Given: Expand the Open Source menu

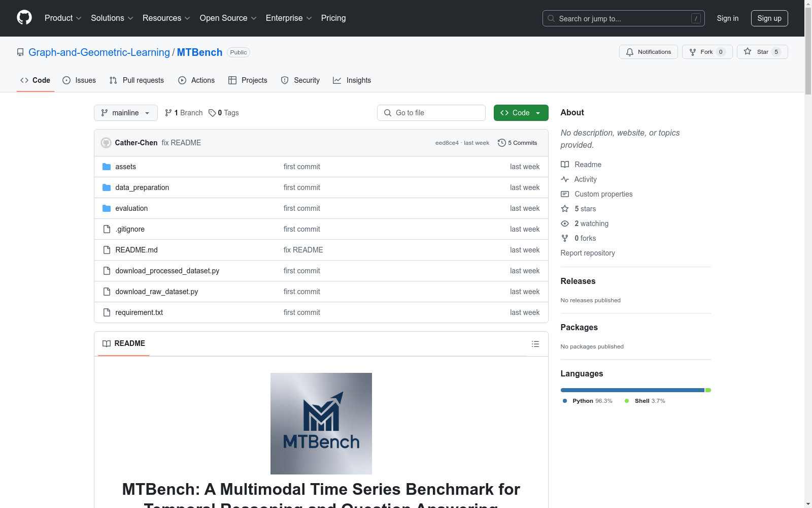Looking at the screenshot, I should (x=228, y=18).
